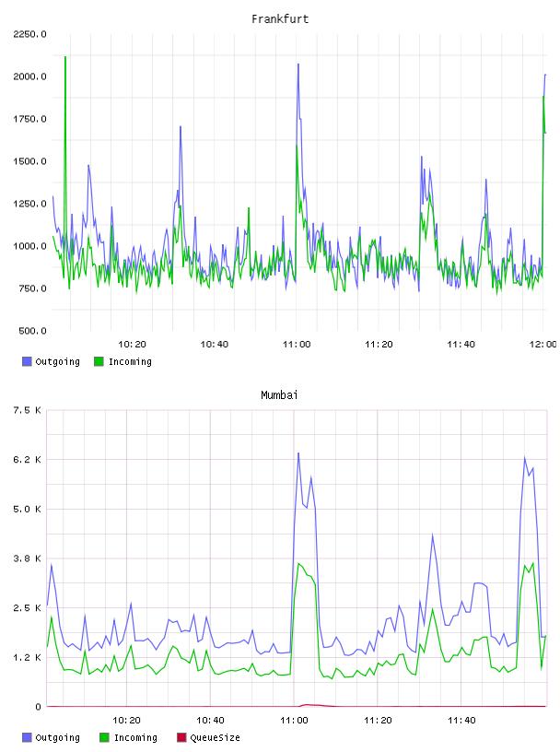Click the 500.0 y-axis label in Frankfurt chart
560x752 pixels.
32,331
